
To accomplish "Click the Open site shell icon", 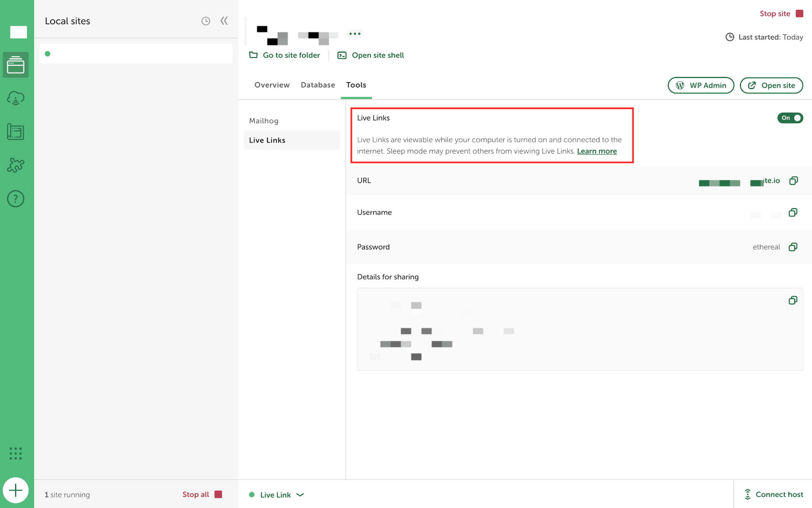I will tap(341, 54).
